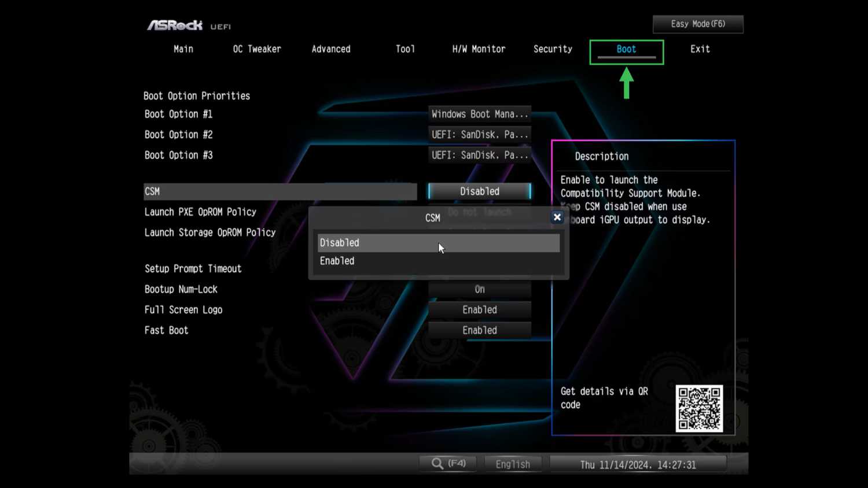Click the Description panel heading
Screen dimensions: 868x488
click(602, 156)
